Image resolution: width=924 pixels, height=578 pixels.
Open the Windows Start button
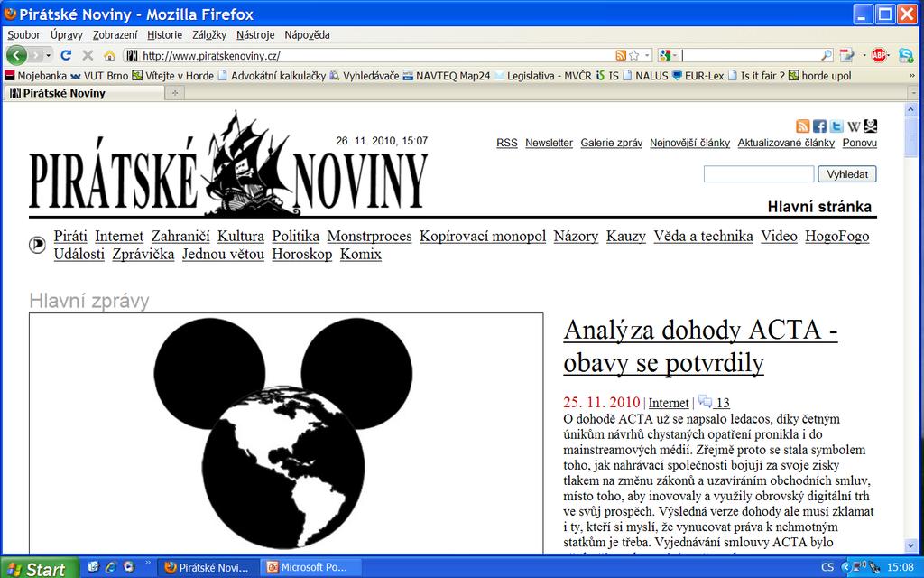coord(39,567)
